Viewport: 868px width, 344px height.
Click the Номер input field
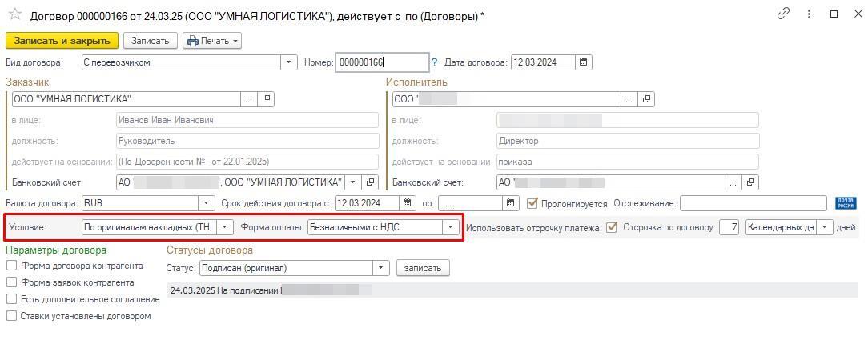pyautogui.click(x=382, y=62)
